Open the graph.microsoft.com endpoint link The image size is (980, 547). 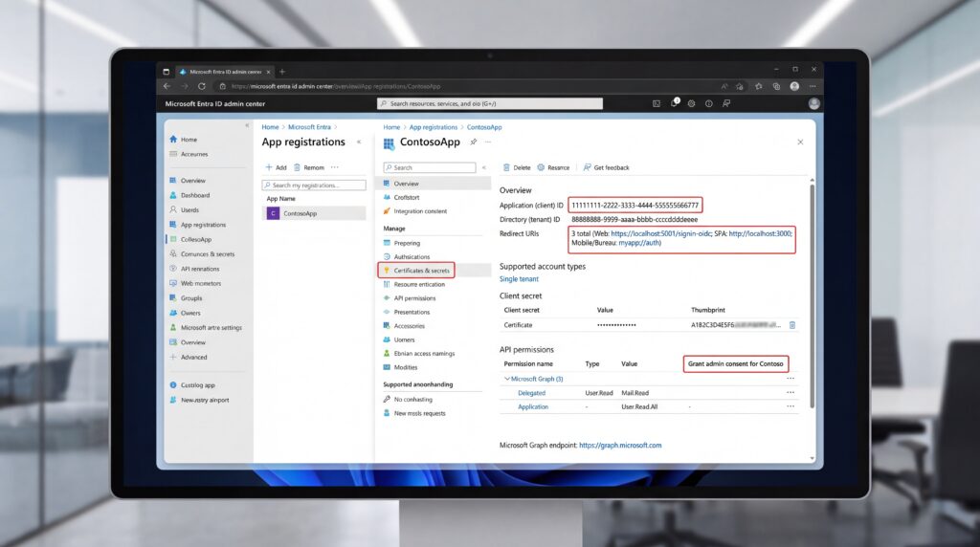click(x=620, y=446)
